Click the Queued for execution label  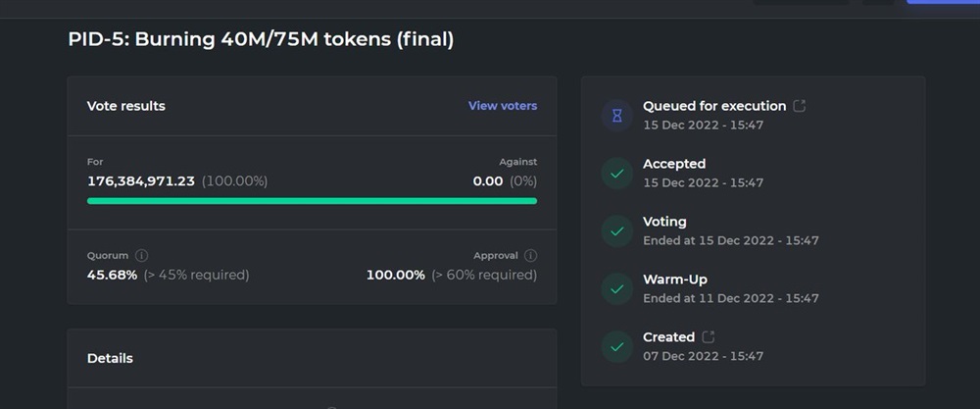[714, 106]
